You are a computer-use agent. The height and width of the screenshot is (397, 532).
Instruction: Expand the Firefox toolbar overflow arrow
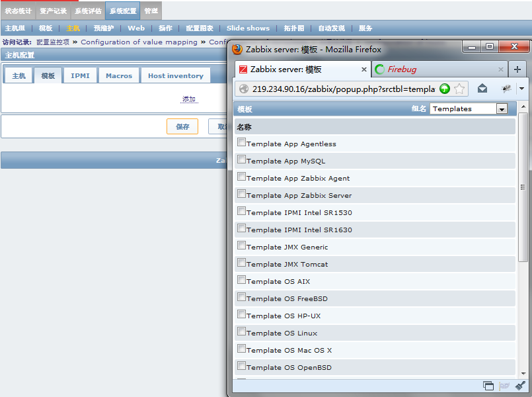coord(521,89)
